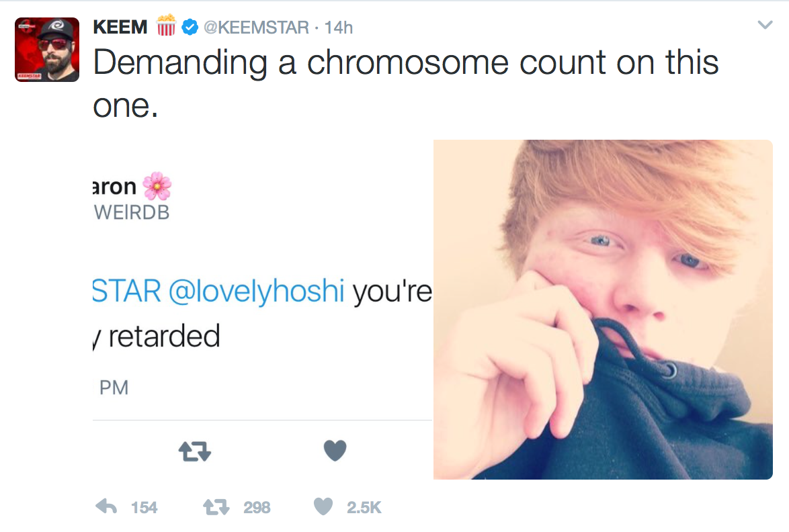Screen dimensions: 789x532
Task: Click the blue verified badge next to KEEM
Action: pos(190,28)
